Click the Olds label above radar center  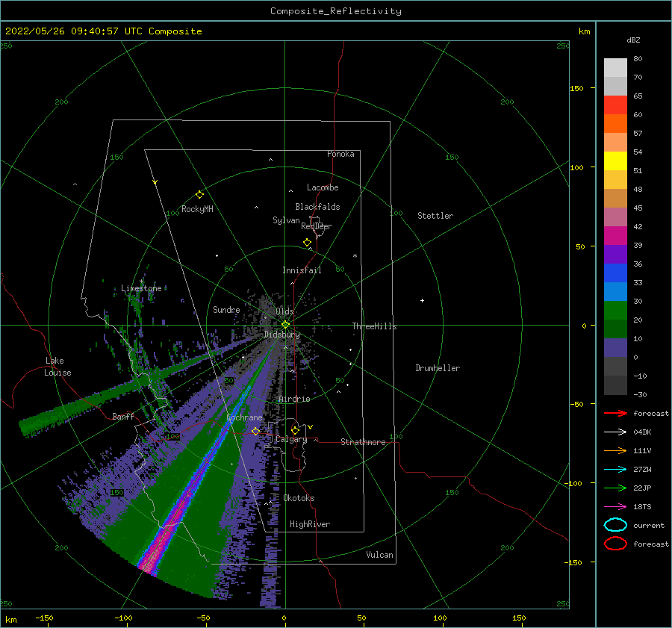tap(284, 311)
